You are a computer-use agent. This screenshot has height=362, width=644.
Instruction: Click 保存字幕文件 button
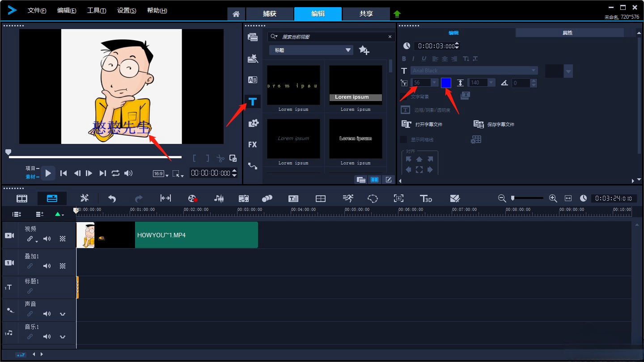pos(494,124)
